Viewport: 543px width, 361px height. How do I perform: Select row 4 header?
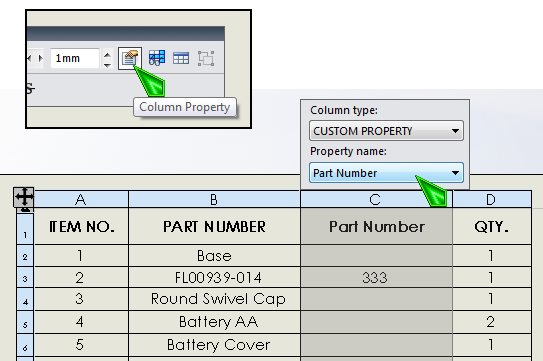click(x=25, y=299)
